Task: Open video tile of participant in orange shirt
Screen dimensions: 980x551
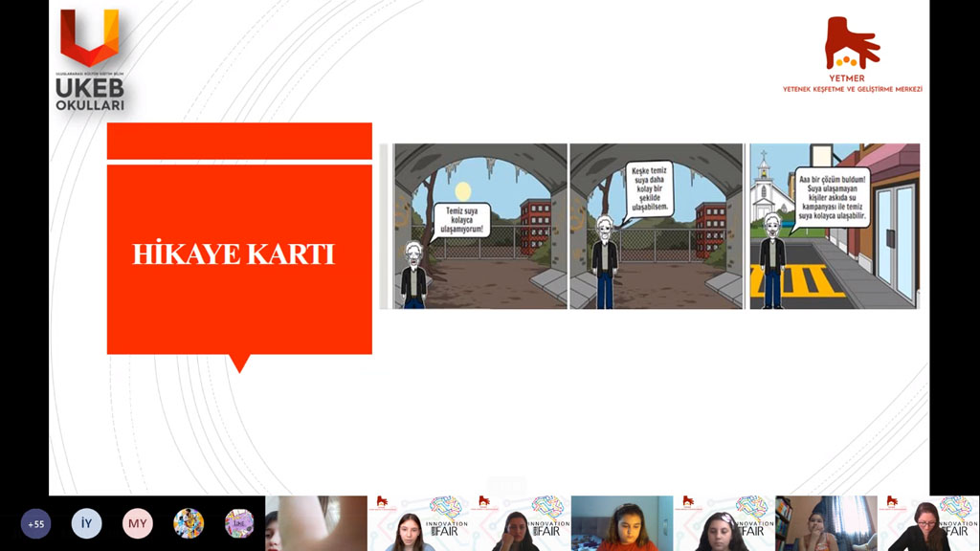Action: (x=622, y=523)
